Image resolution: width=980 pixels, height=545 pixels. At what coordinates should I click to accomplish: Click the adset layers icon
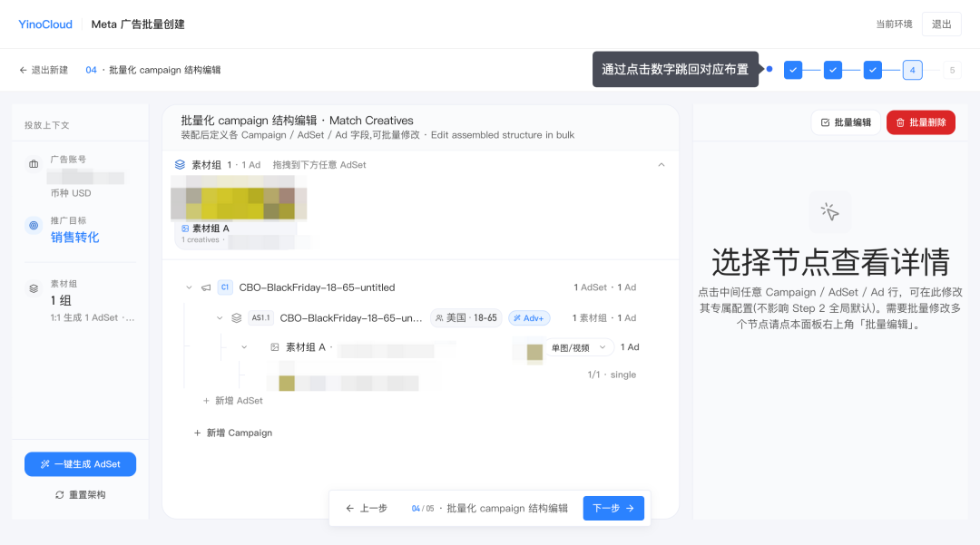(x=236, y=317)
